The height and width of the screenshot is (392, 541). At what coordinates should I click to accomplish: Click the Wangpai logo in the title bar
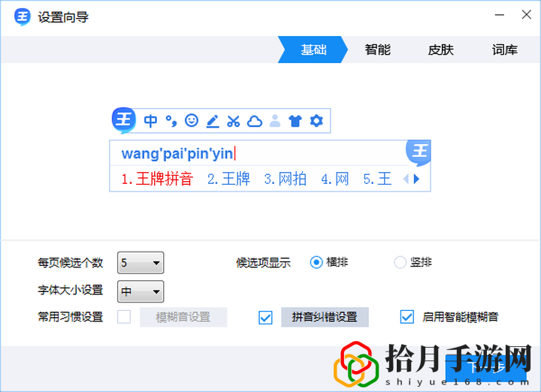tap(22, 17)
